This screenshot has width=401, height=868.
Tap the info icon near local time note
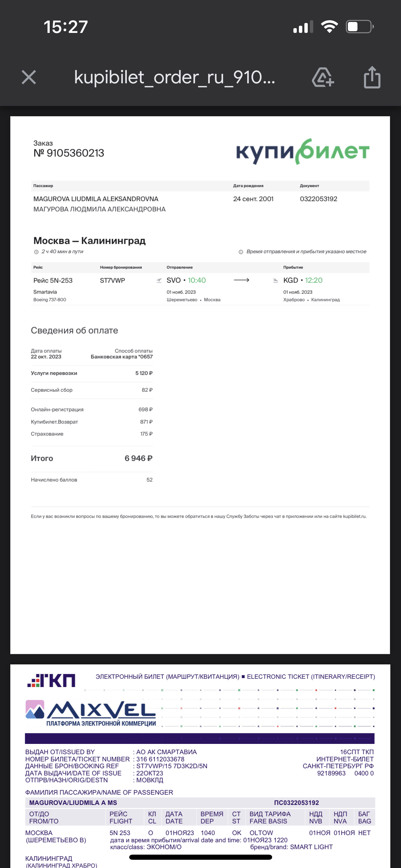point(241,252)
